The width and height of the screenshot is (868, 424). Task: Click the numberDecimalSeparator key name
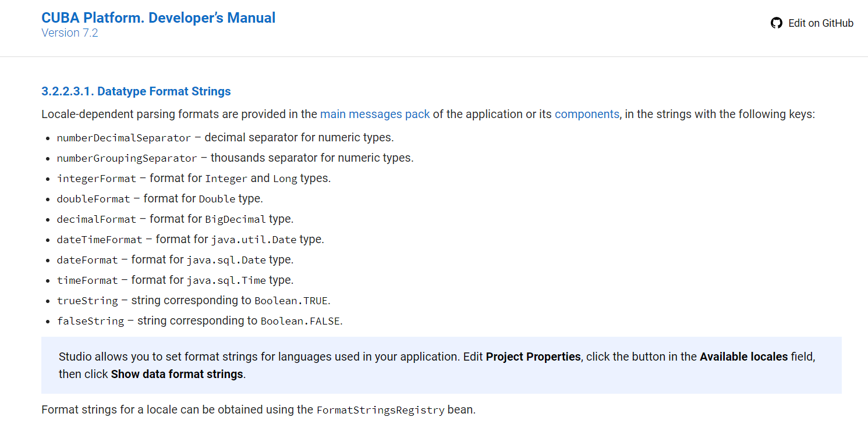(x=124, y=138)
